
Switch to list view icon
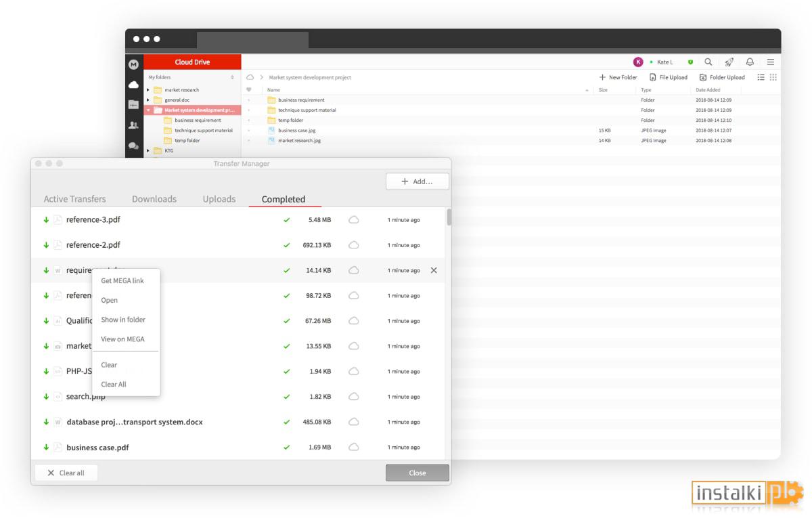(x=761, y=77)
